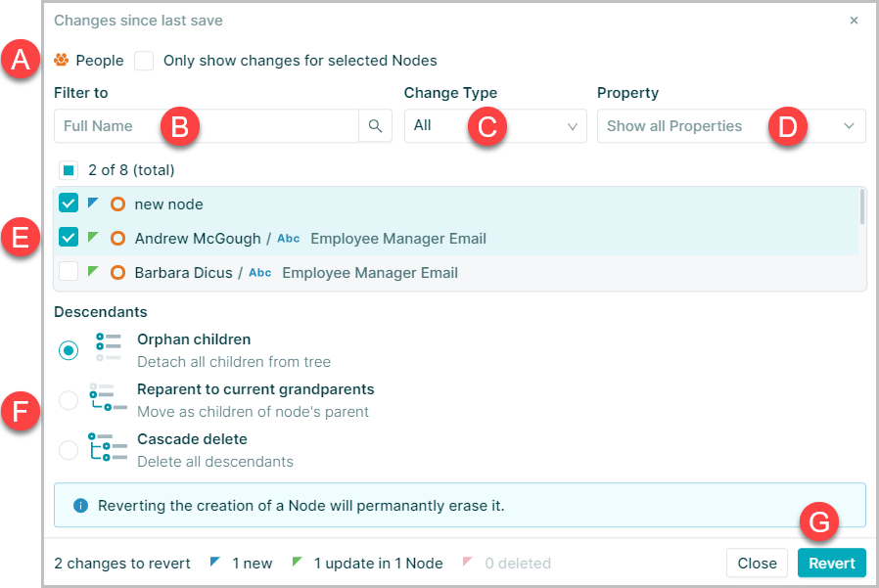Click the Orphan children tree icon
The image size is (879, 588).
[109, 346]
